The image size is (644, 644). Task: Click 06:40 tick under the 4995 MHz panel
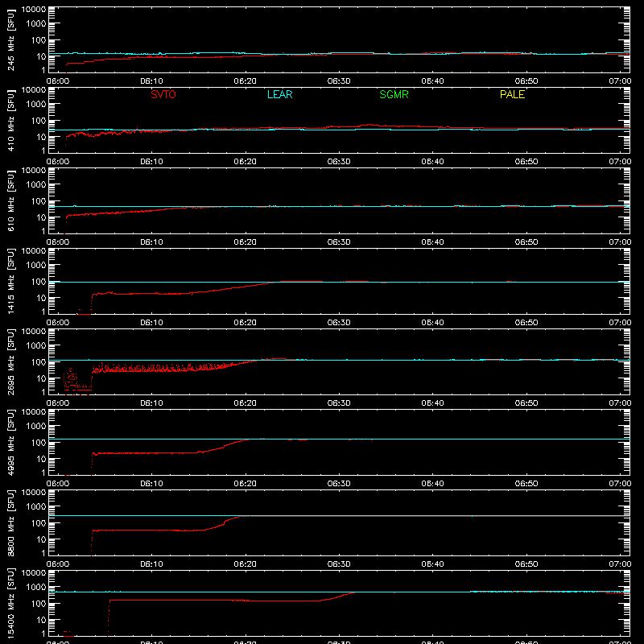click(432, 484)
